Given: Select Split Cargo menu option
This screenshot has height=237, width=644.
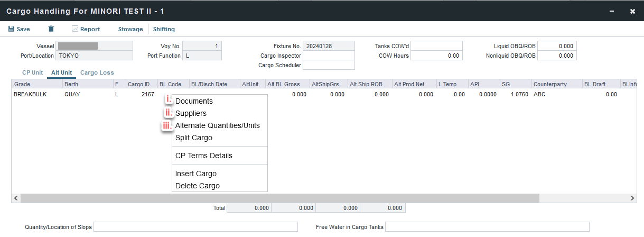Looking at the screenshot, I should click(193, 138).
